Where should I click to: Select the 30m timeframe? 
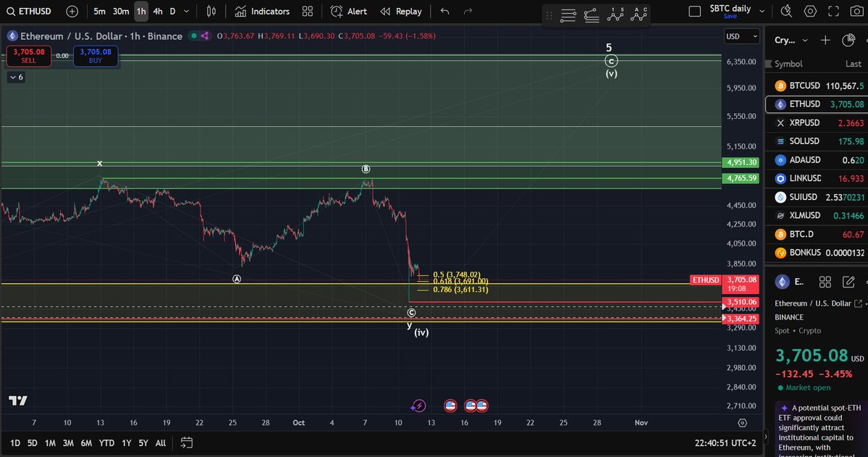(x=121, y=11)
